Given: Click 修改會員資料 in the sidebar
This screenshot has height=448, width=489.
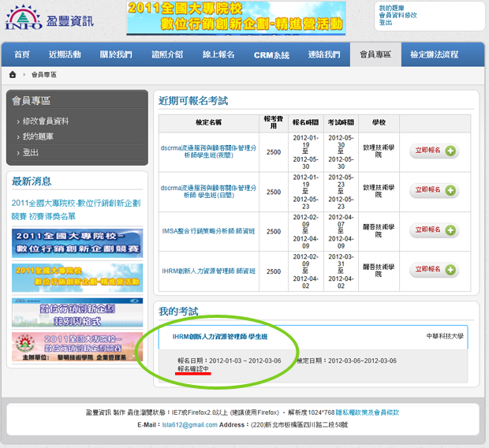Looking at the screenshot, I should point(46,121).
